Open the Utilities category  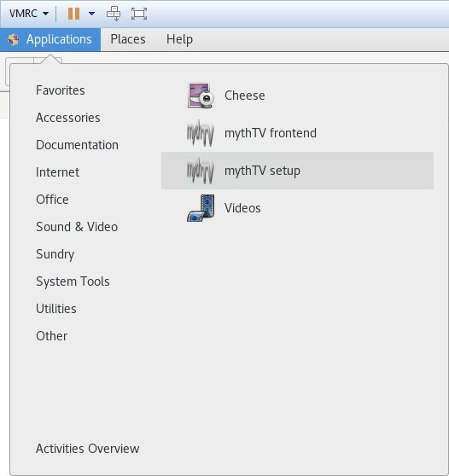56,309
